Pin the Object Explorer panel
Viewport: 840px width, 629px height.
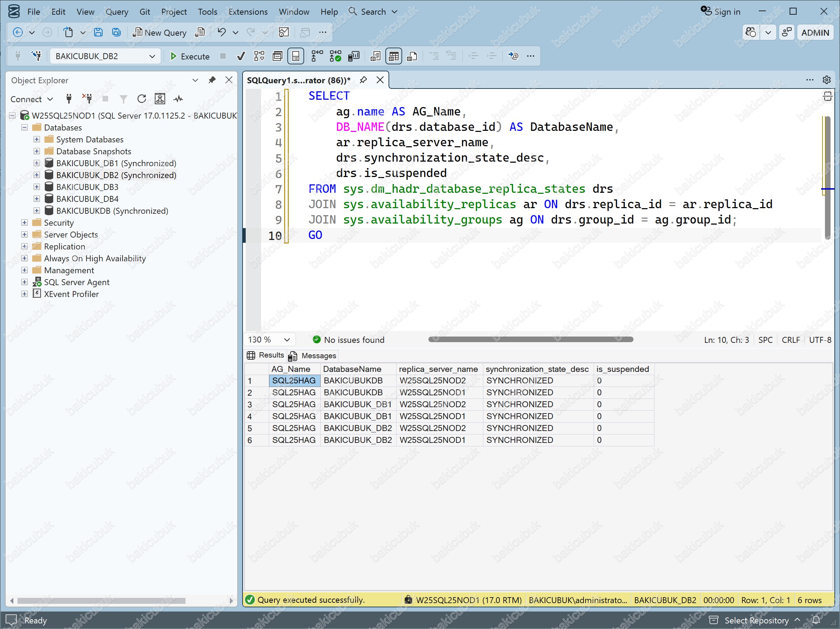(x=212, y=80)
